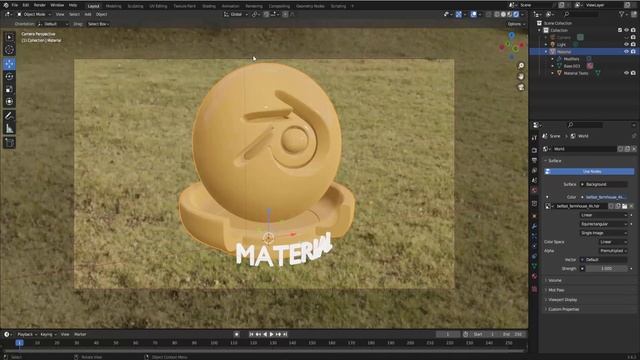
Task: Click the outliner filter funnel icon
Action: coord(622,14)
